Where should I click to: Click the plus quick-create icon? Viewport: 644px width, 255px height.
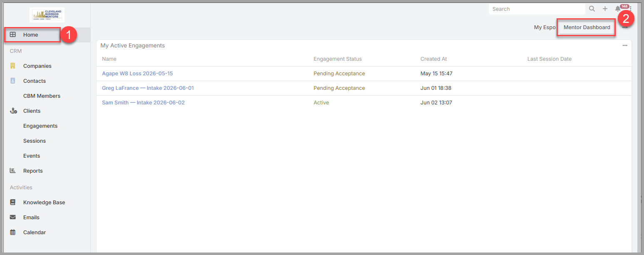point(605,9)
